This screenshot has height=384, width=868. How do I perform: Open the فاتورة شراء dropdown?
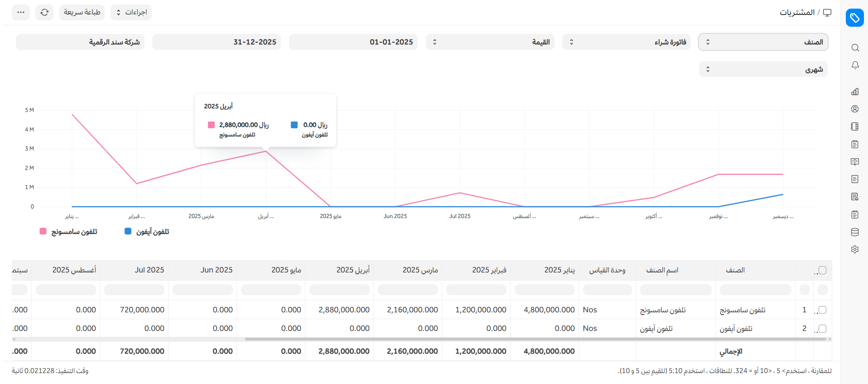click(626, 42)
